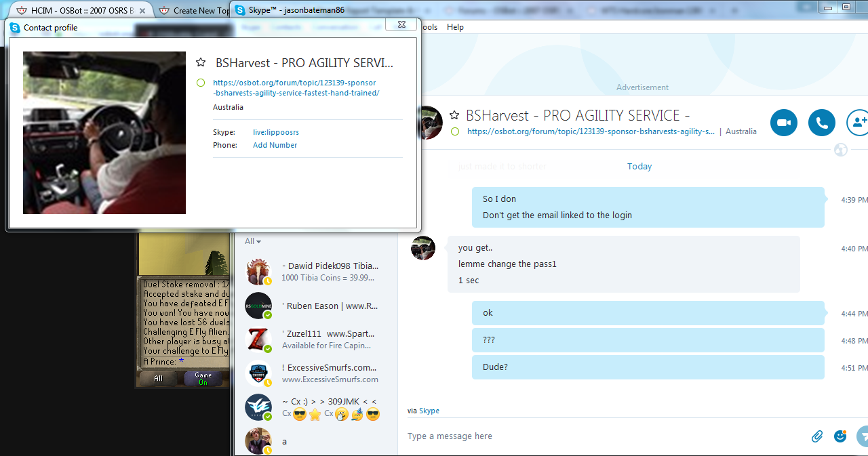Click the 'So I don' message
Screen dimensions: 868x456
click(499, 199)
